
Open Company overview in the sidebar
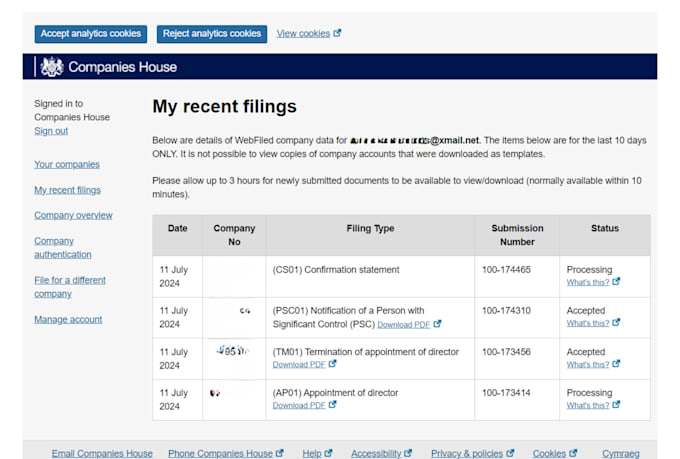coord(73,215)
